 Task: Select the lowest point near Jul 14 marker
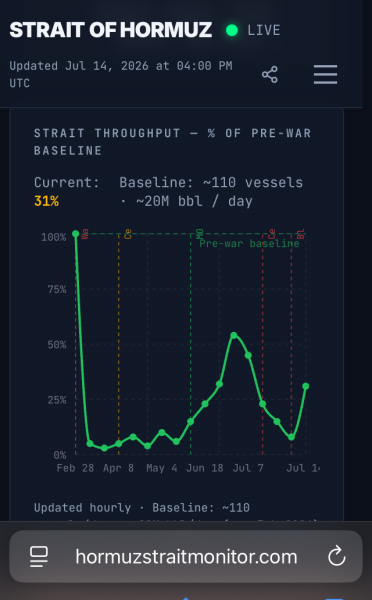point(291,437)
